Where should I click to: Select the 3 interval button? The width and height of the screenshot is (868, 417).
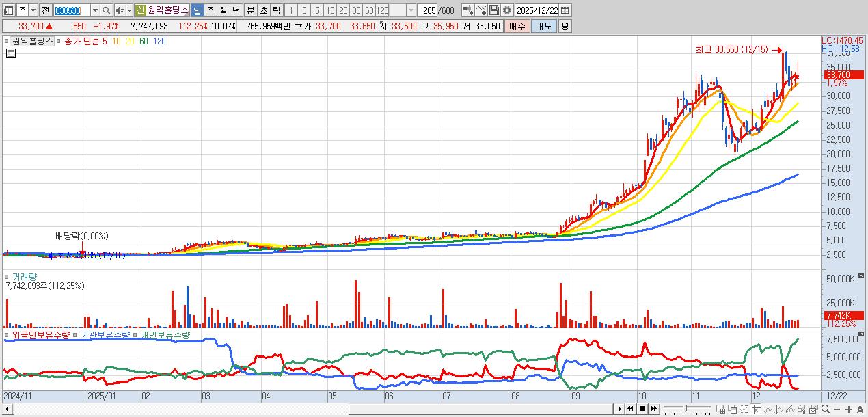click(x=303, y=10)
